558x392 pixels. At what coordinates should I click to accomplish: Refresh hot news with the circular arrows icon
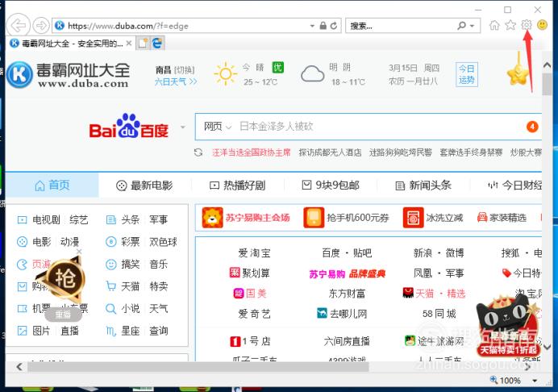(x=198, y=152)
